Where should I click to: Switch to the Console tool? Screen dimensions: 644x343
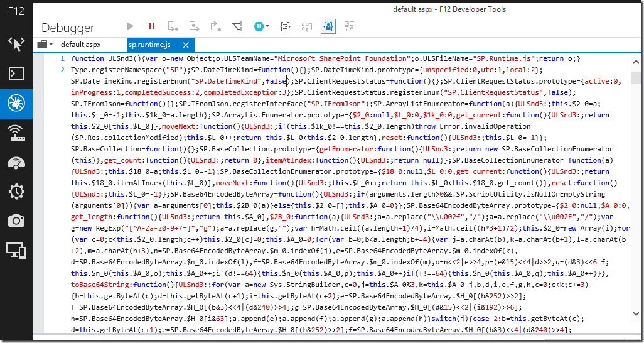point(16,73)
